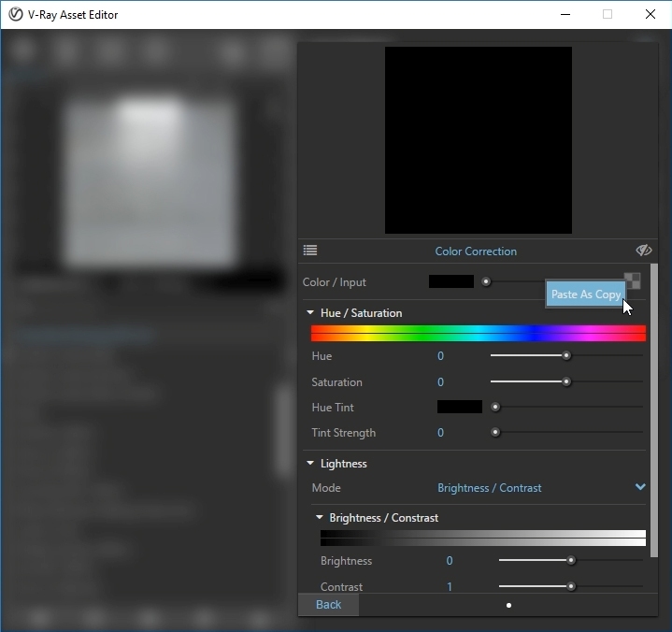The height and width of the screenshot is (632, 672).
Task: Collapse the Brightness / Contrast subsection
Action: click(x=320, y=518)
